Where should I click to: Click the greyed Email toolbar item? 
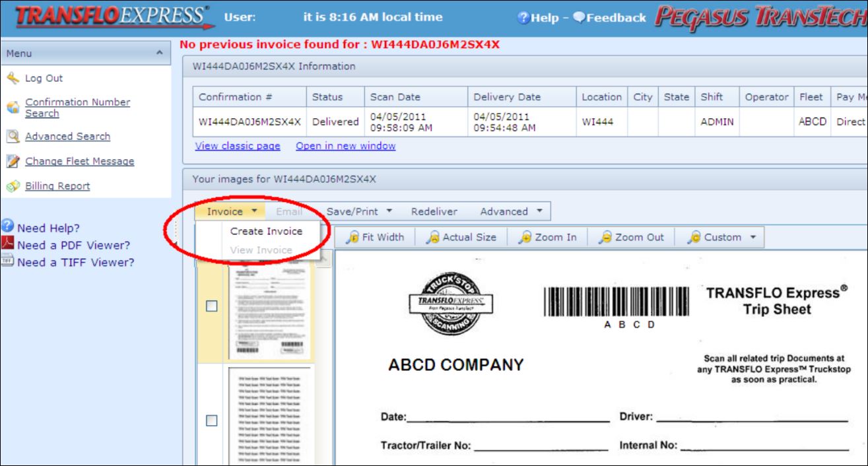pyautogui.click(x=289, y=212)
